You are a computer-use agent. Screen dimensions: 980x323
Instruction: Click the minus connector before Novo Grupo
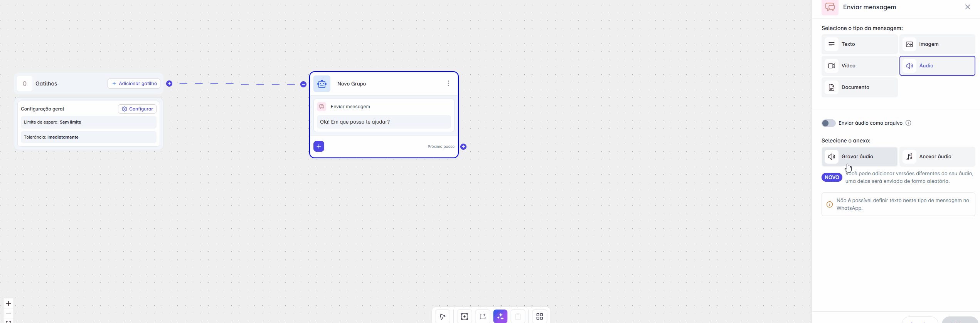pos(303,84)
